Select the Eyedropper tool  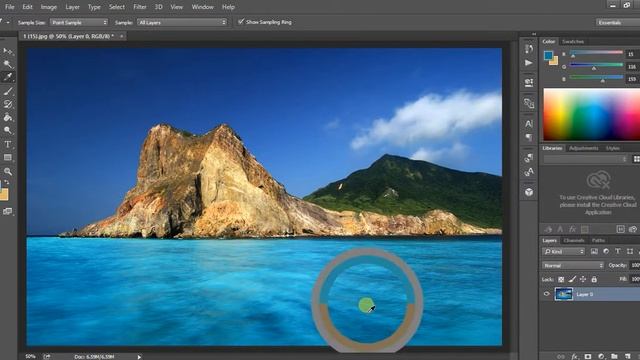(7, 77)
